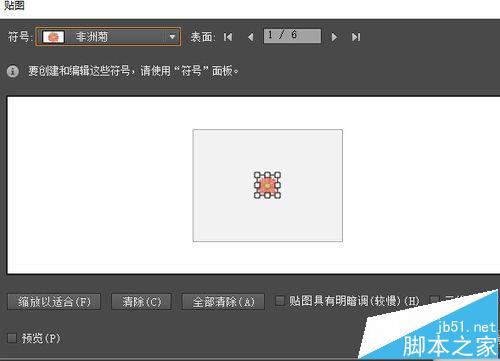Enable 贴图具有明暗调(较慢) checkbox
The image size is (500, 361).
coord(280,301)
